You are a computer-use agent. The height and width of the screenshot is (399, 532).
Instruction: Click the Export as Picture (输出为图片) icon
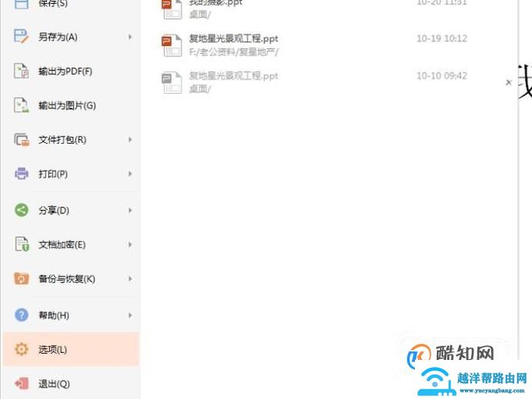pos(21,105)
